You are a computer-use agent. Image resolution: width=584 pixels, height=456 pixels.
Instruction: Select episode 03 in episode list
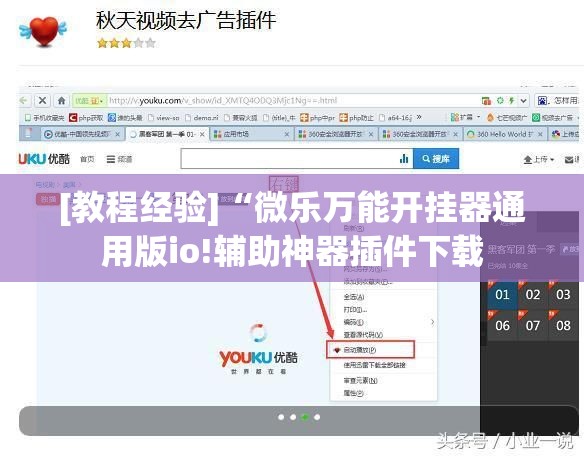564,295
